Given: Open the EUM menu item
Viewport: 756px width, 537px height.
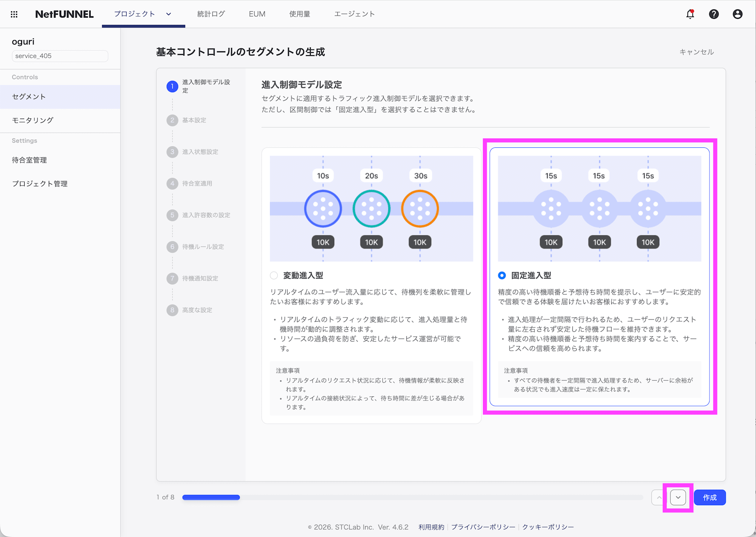Looking at the screenshot, I should click(257, 14).
